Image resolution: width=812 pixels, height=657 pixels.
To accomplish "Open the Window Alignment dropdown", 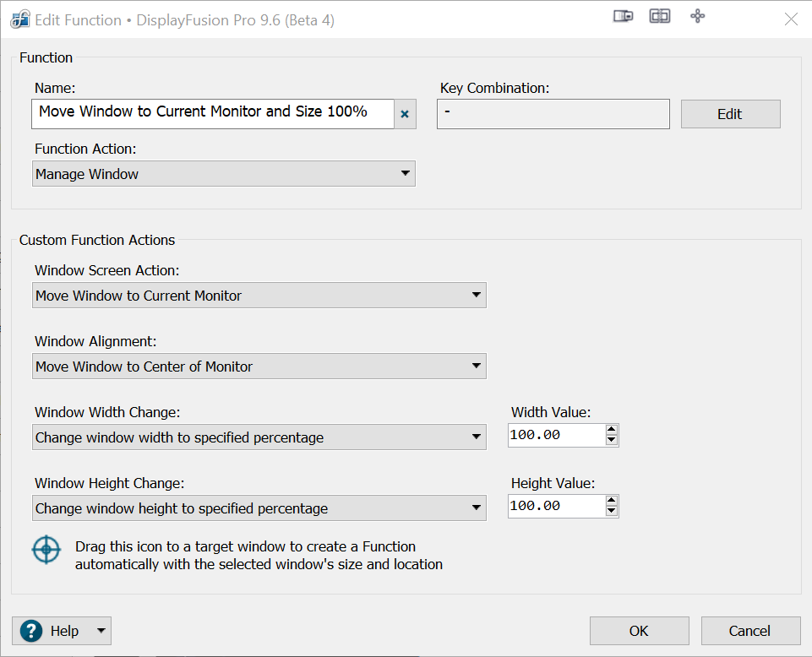I will pyautogui.click(x=259, y=367).
